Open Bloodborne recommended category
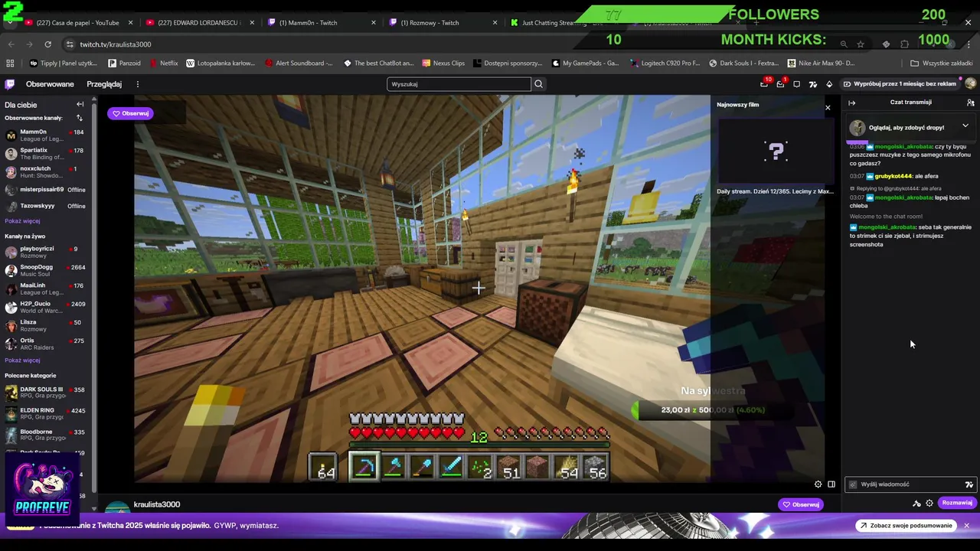 (x=44, y=435)
